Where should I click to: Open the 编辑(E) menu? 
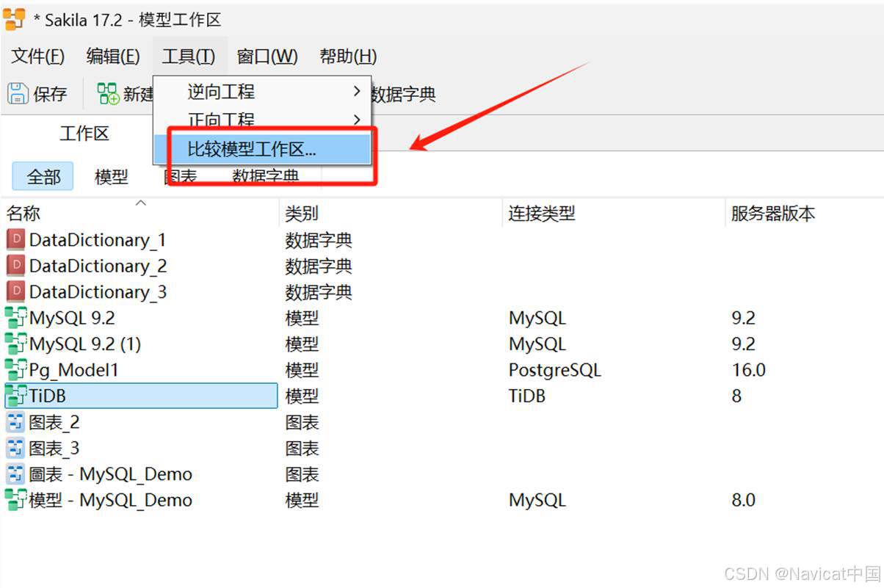113,57
